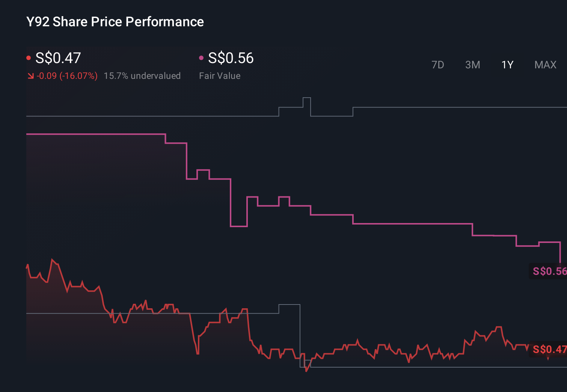The height and width of the screenshot is (392, 567).
Task: Expand the 3M time range view
Action: (x=472, y=65)
